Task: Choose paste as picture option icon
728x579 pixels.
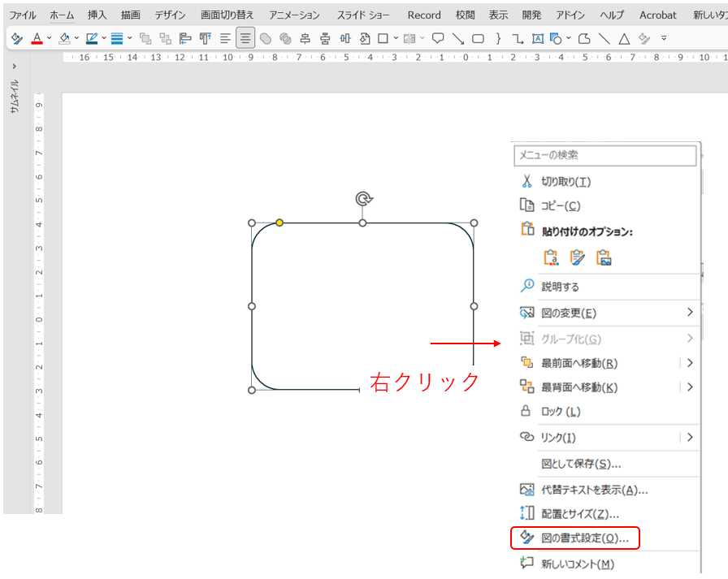Action: pos(604,257)
